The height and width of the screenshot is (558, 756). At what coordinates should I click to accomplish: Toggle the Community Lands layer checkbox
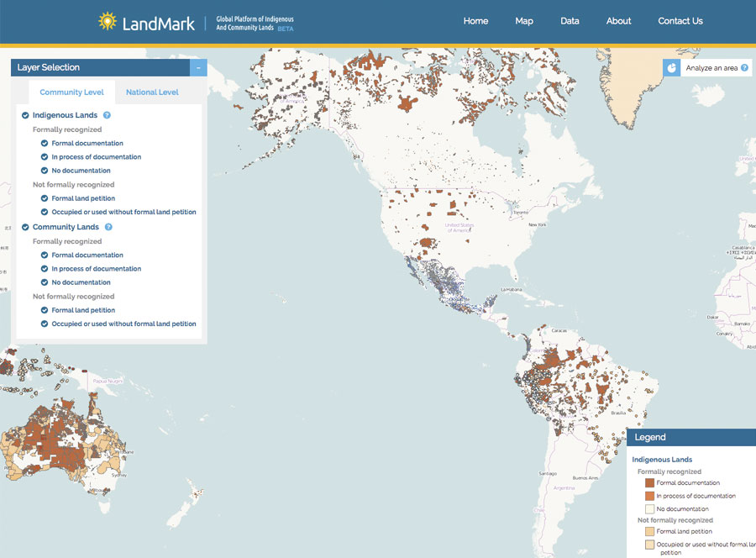(x=25, y=227)
